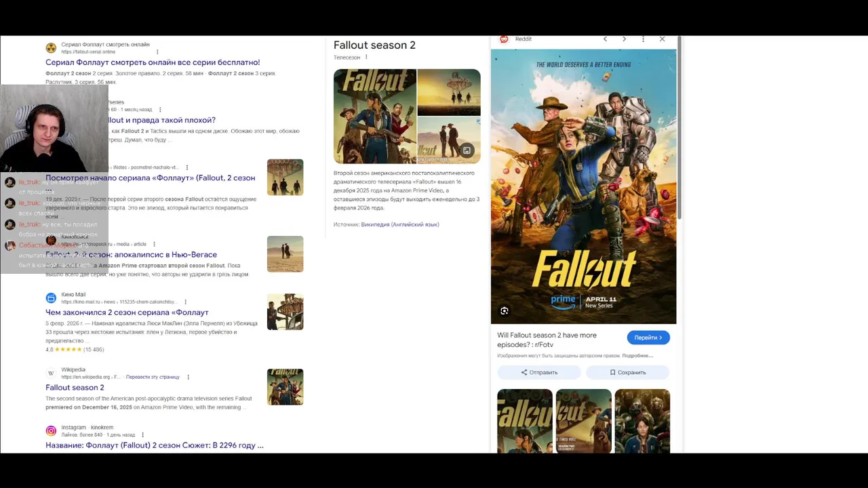Click the 'Перейти' button
Viewport: 868px width, 488px height.
[648, 338]
